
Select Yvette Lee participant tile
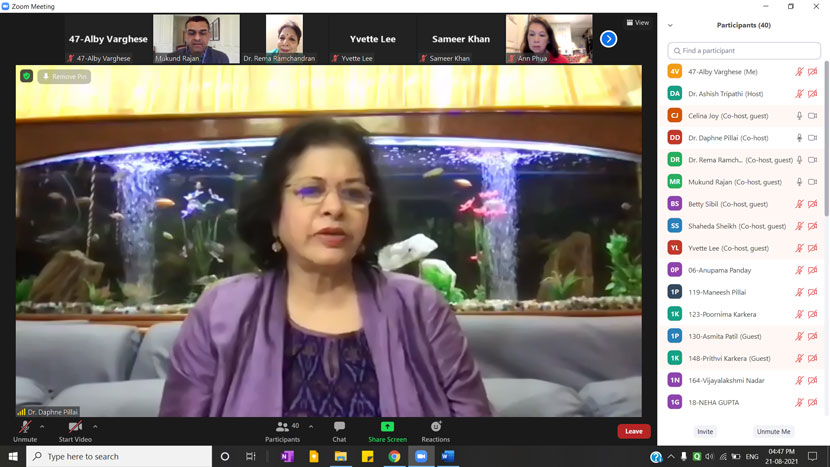(373, 39)
